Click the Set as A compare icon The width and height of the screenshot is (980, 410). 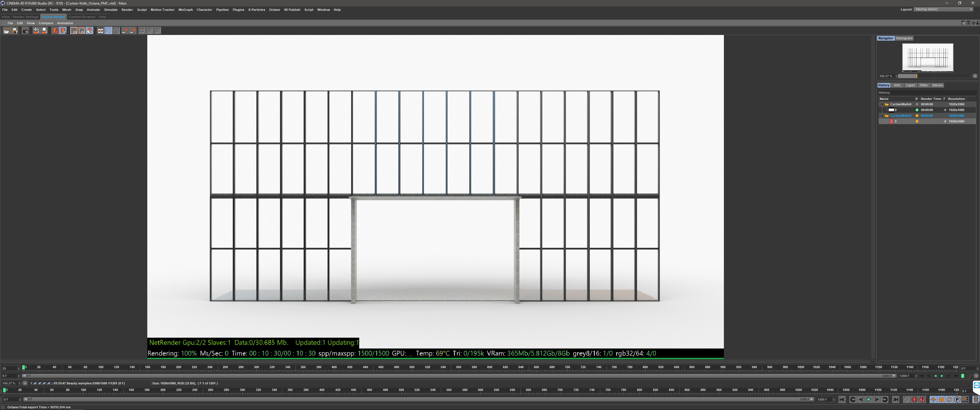pos(125,30)
